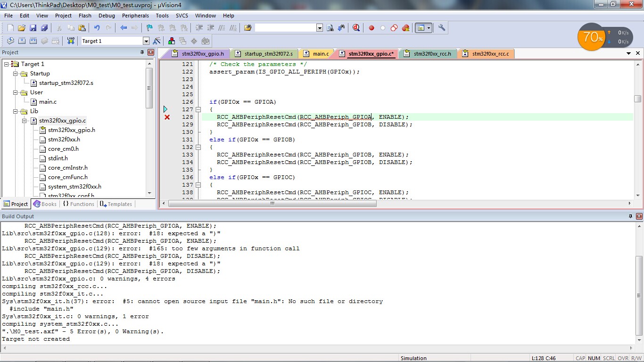Switch to the stm32f0xx_rcc.c editor tab

coord(486,54)
